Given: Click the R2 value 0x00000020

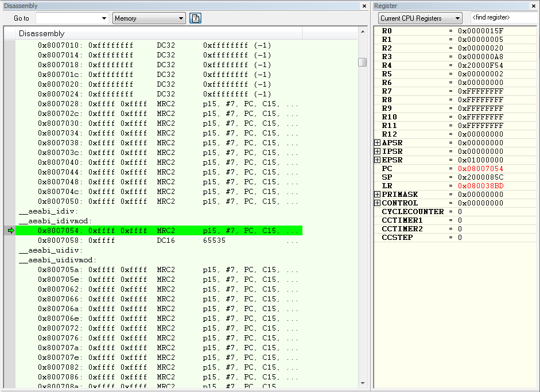Looking at the screenshot, I should pyautogui.click(x=480, y=48).
